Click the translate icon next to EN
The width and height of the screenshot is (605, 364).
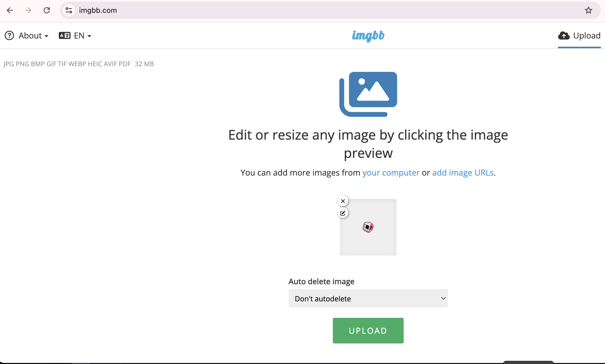tap(64, 35)
